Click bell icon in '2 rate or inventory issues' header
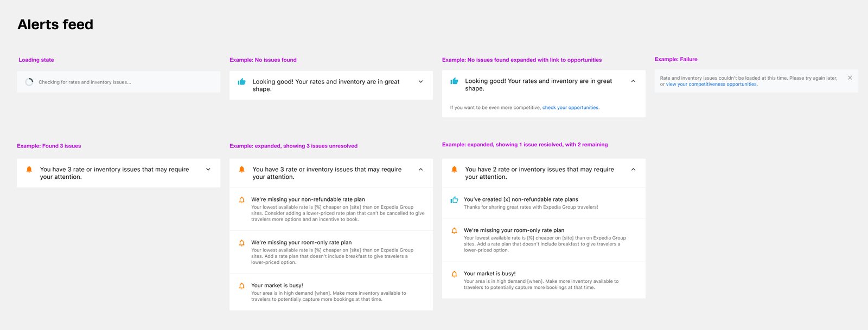This screenshot has height=330, width=868. point(455,170)
